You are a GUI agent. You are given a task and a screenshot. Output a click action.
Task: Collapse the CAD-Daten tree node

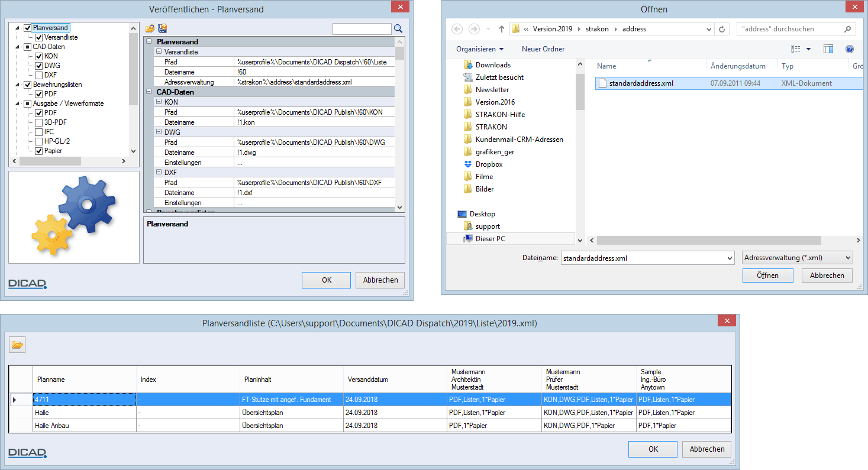point(18,47)
